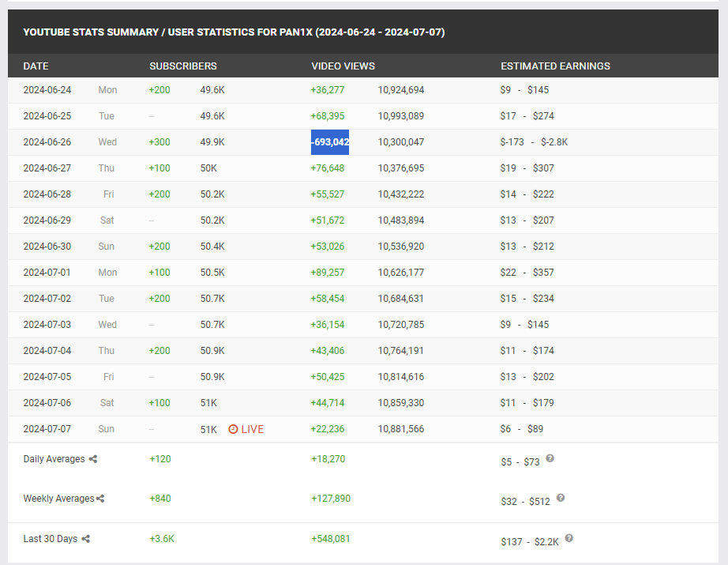The height and width of the screenshot is (565, 728).
Task: Click the +840 weekly subscribers average
Action: (x=160, y=499)
